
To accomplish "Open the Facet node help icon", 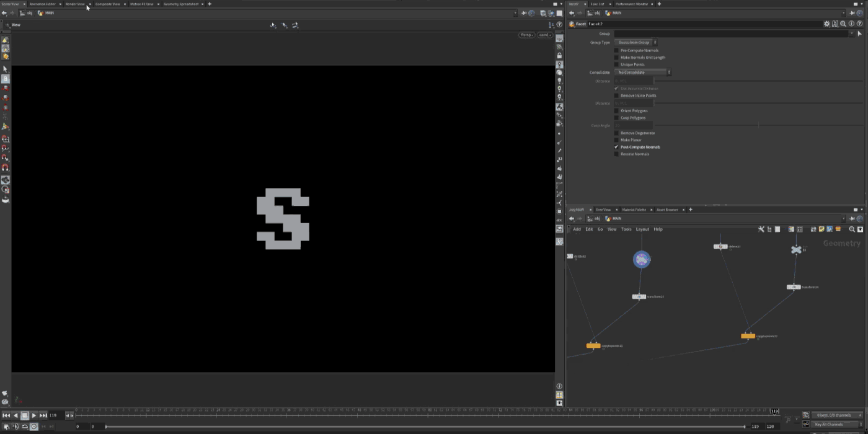I will point(859,24).
